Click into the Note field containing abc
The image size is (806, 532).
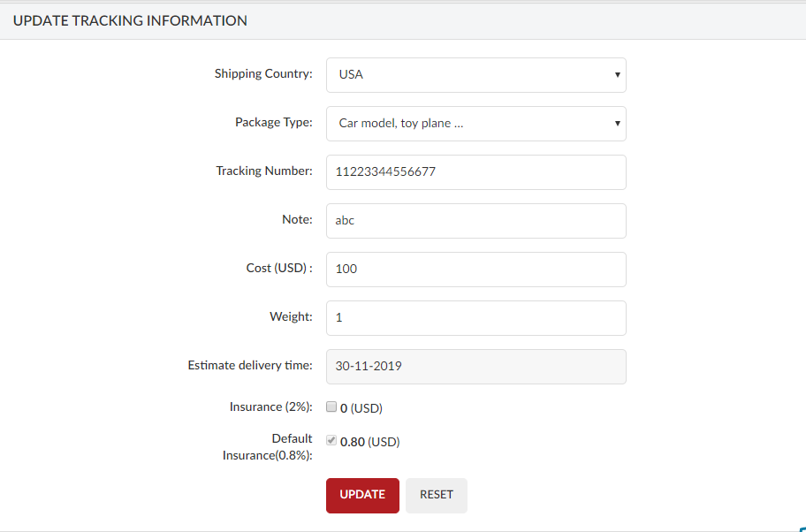(x=476, y=221)
